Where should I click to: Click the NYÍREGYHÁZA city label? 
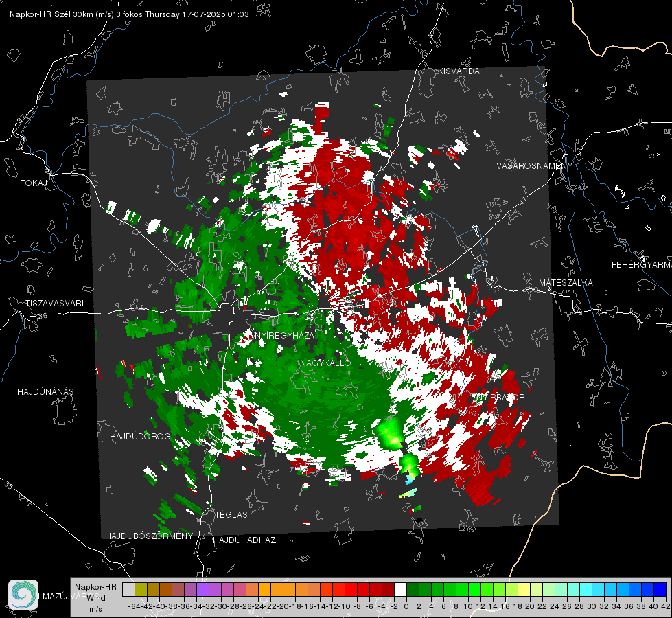(285, 335)
